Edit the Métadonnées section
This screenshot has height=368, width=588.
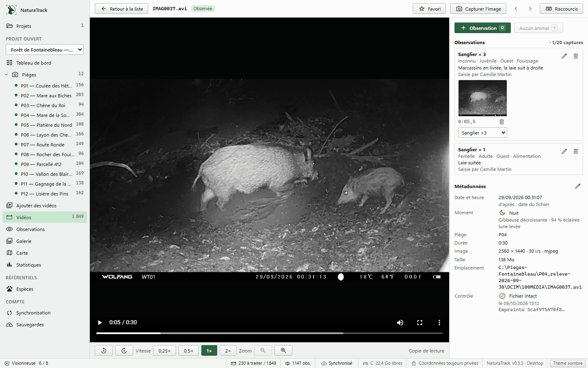pos(578,186)
